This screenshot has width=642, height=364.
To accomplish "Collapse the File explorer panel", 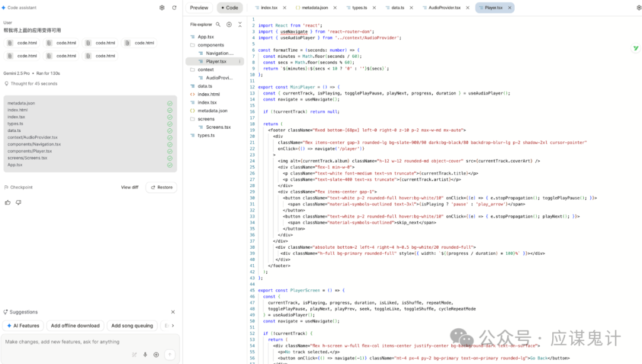I will click(240, 24).
